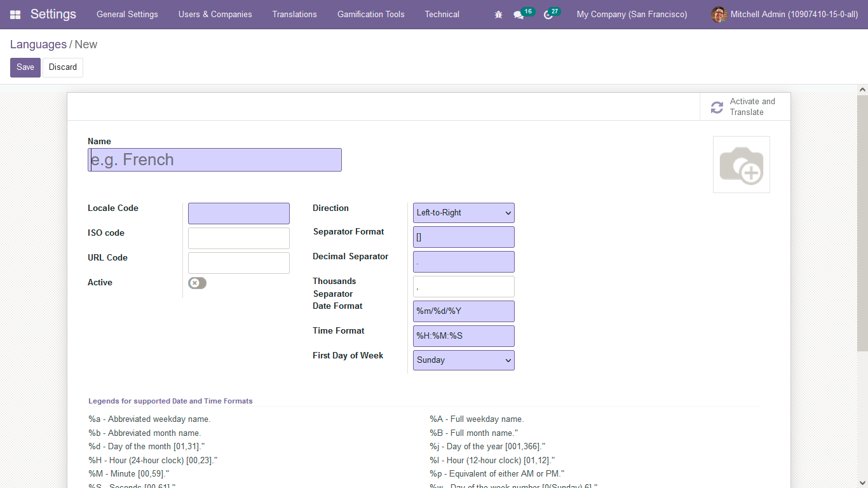
Task: Open the Direction dropdown
Action: (x=463, y=212)
